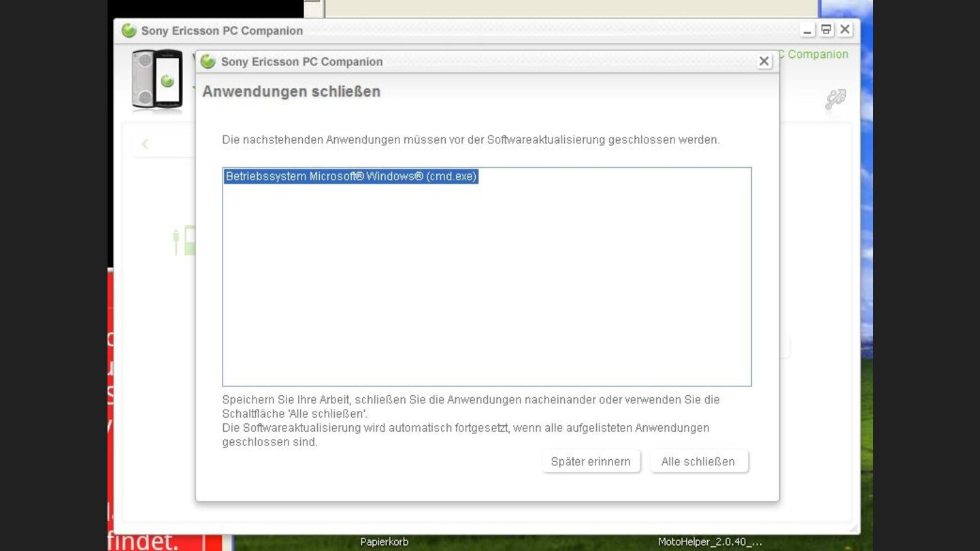Click the green phone charging icon behind the dialog

pyautogui.click(x=184, y=241)
